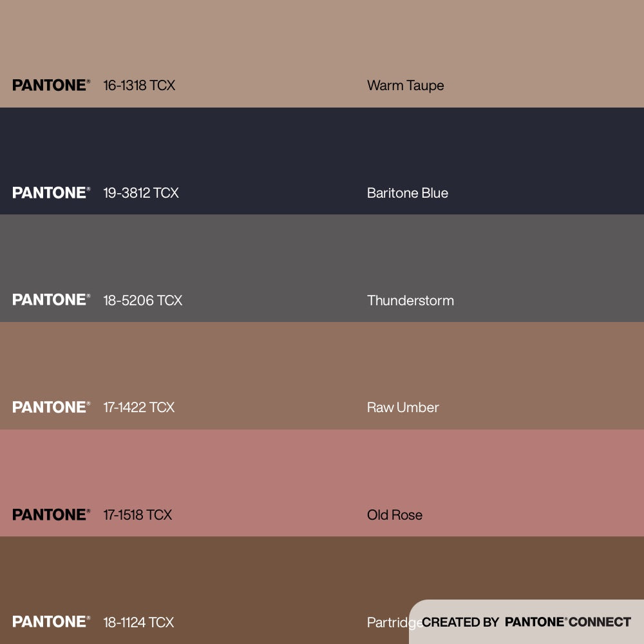Click the PANTONE logo on Thunderstorm row
This screenshot has height=644, width=644.
pos(51,300)
